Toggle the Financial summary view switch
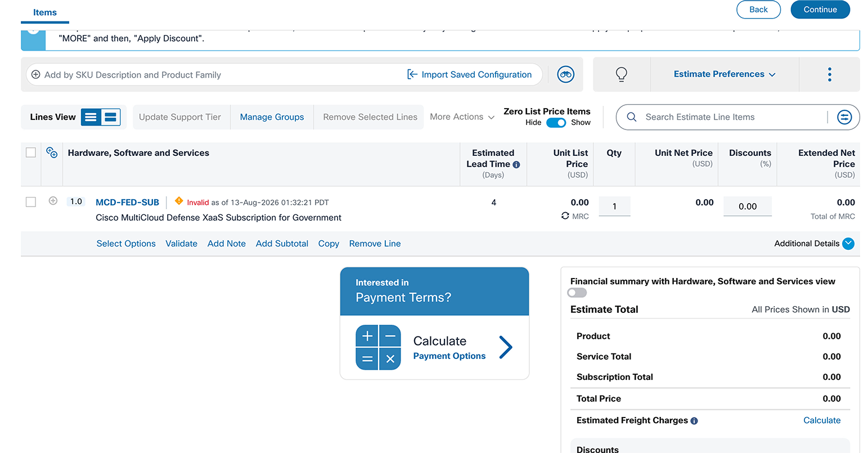868x453 pixels. click(x=577, y=293)
